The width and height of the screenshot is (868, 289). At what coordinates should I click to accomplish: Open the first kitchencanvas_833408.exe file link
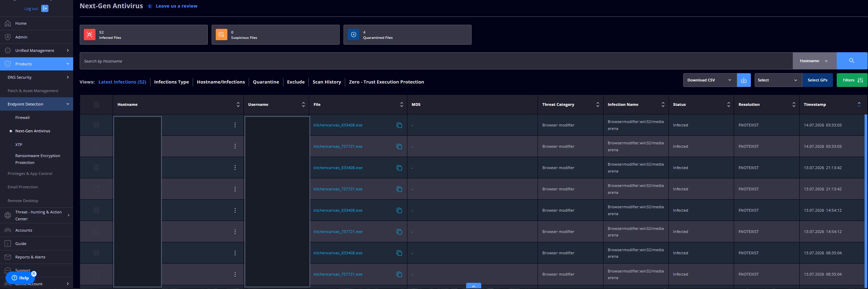338,125
